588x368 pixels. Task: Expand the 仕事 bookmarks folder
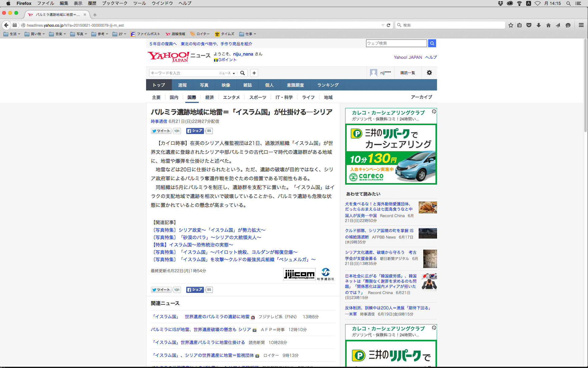tap(247, 34)
